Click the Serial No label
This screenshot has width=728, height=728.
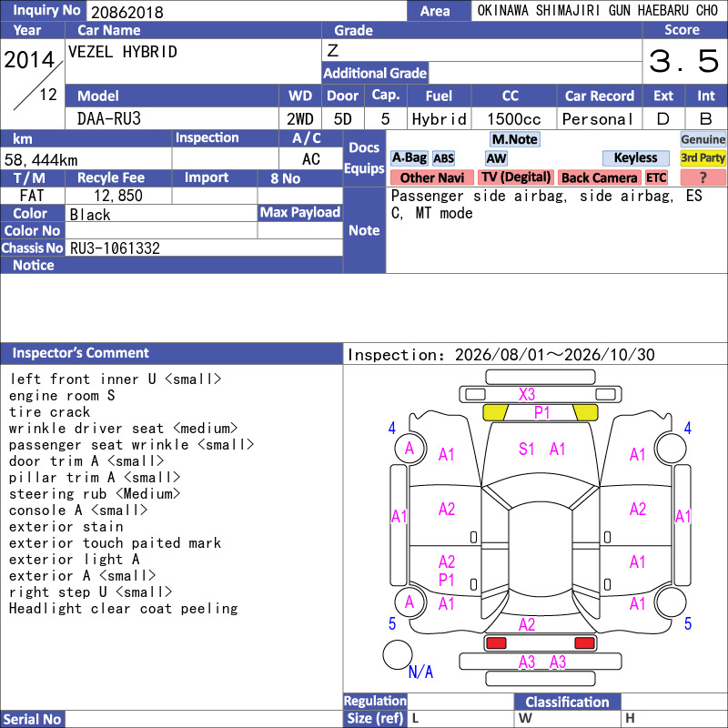click(33, 719)
